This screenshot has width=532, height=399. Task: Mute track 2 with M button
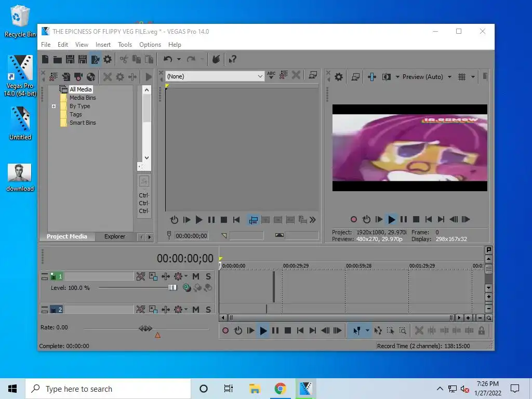pyautogui.click(x=196, y=310)
